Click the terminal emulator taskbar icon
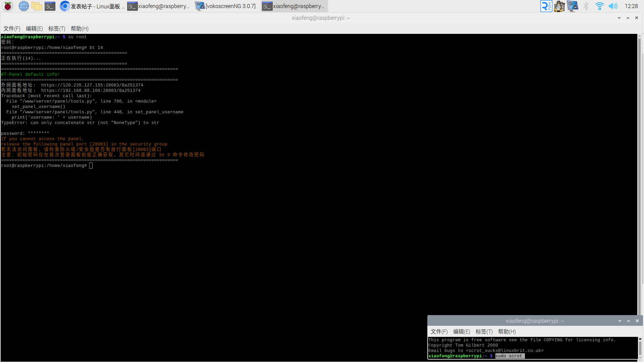The height and width of the screenshot is (362, 644). point(50,6)
